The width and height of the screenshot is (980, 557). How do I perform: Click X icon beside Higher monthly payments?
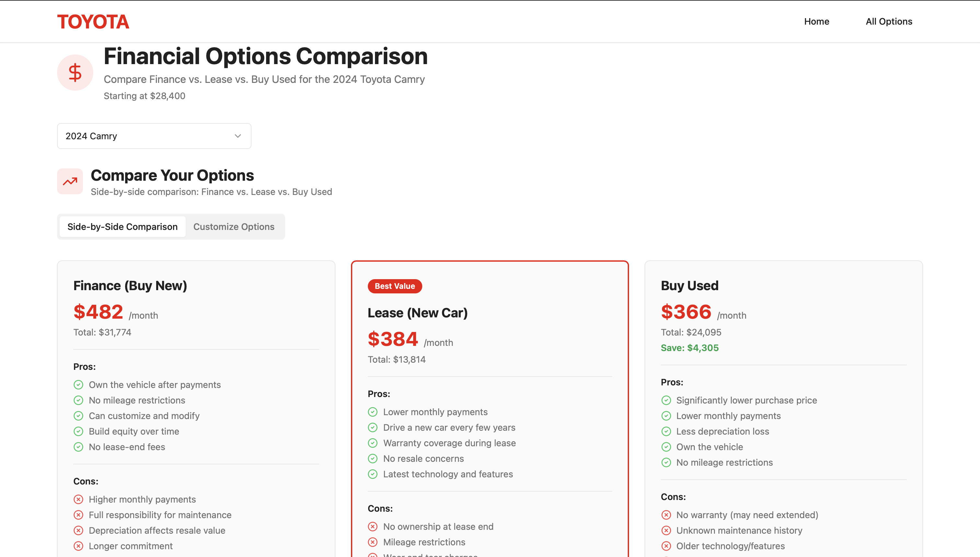(78, 499)
